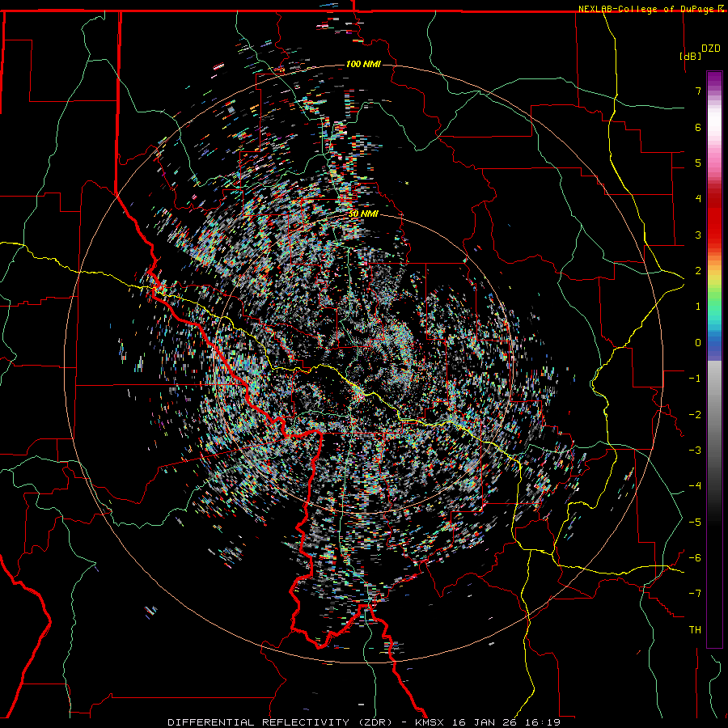Select the 1 value on the dB scale
Viewport: 728px width, 728px height.
[698, 307]
